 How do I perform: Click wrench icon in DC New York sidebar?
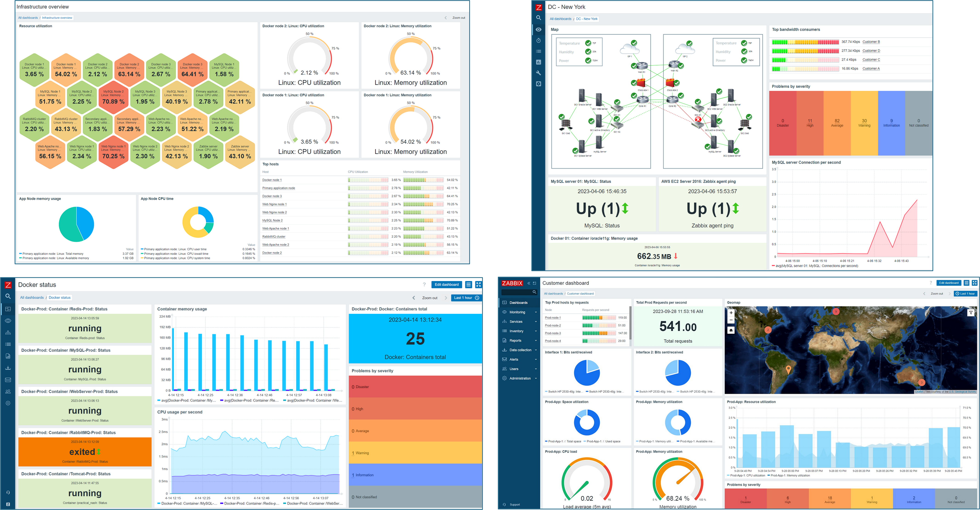point(538,73)
